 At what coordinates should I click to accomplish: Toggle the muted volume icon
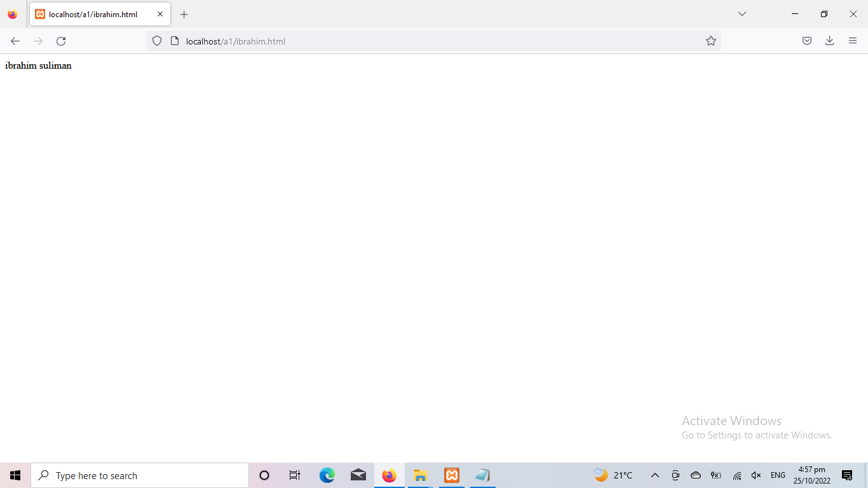[x=756, y=475]
